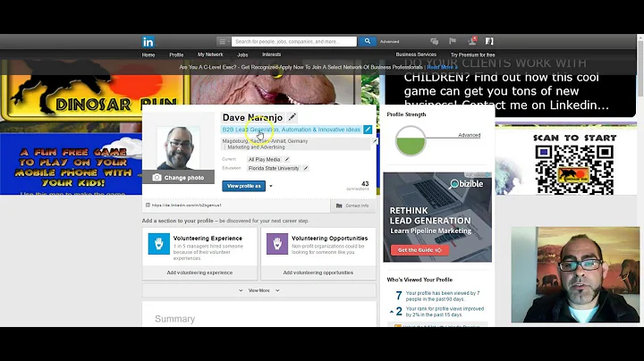
Task: Click the search people, jobs, companies field
Action: (x=294, y=41)
